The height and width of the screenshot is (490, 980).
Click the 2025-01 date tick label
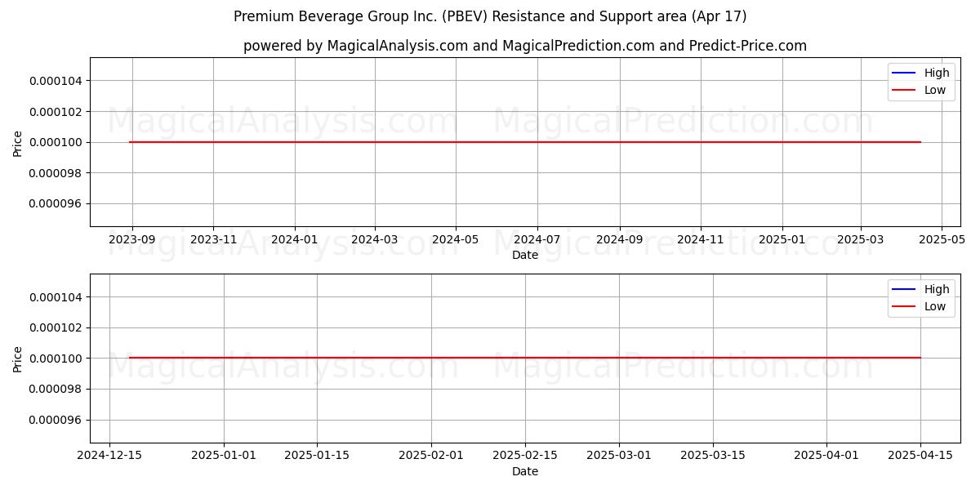click(x=782, y=241)
